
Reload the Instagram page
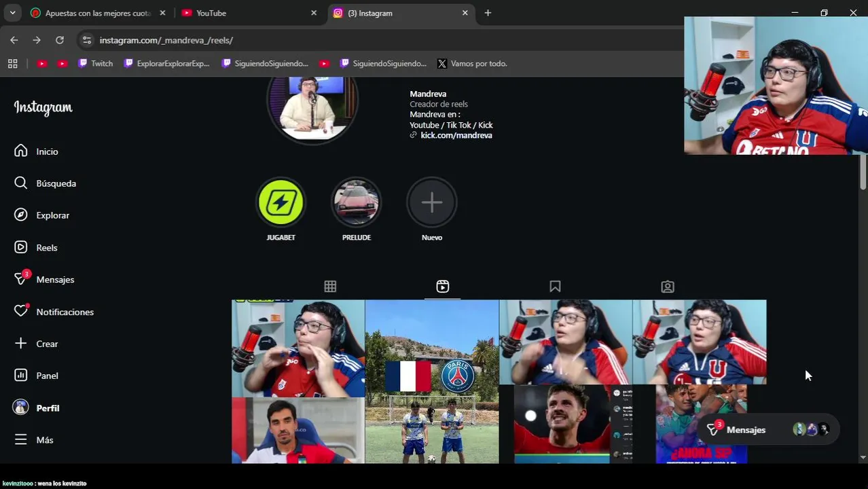[x=60, y=40]
